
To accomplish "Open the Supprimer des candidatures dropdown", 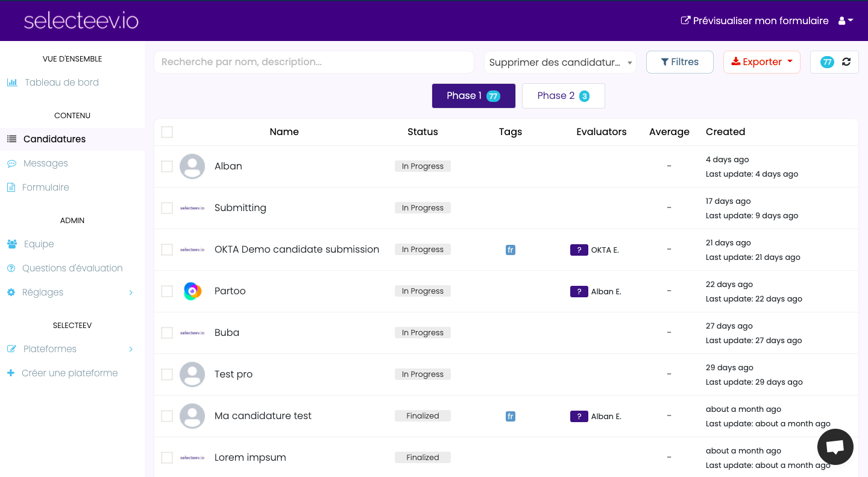I will coord(560,62).
